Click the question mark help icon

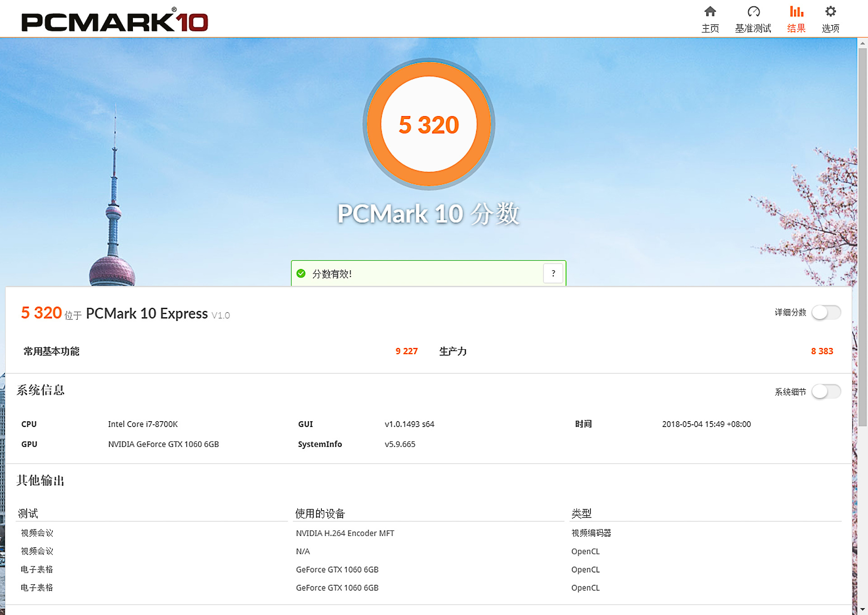[552, 273]
